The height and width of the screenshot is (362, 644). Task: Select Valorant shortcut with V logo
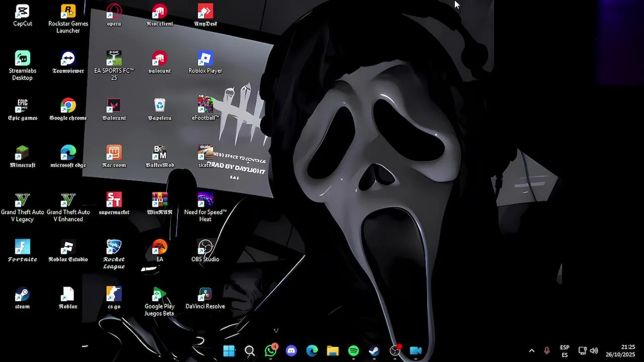coord(114,110)
